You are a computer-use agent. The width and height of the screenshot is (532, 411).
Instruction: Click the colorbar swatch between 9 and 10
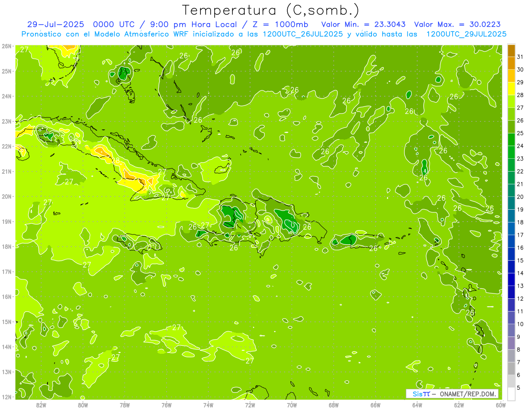coord(511,330)
